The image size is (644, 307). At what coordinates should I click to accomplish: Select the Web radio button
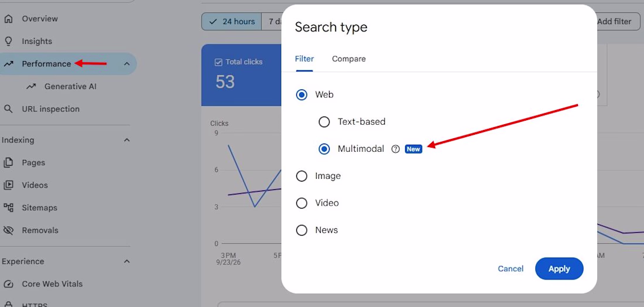[302, 95]
